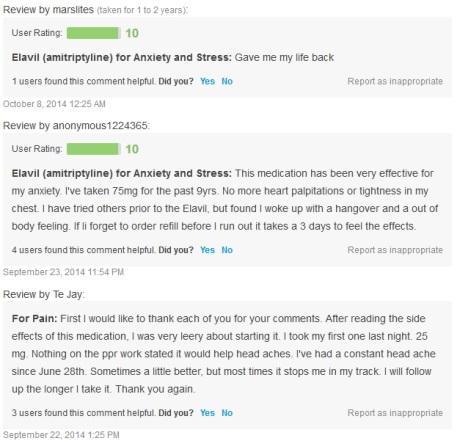The height and width of the screenshot is (441, 457).
Task: Report Te Jay review as inappropriate
Action: (395, 413)
